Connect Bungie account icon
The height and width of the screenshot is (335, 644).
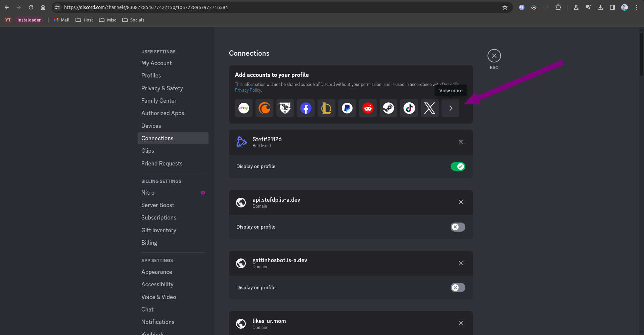pyautogui.click(x=285, y=108)
